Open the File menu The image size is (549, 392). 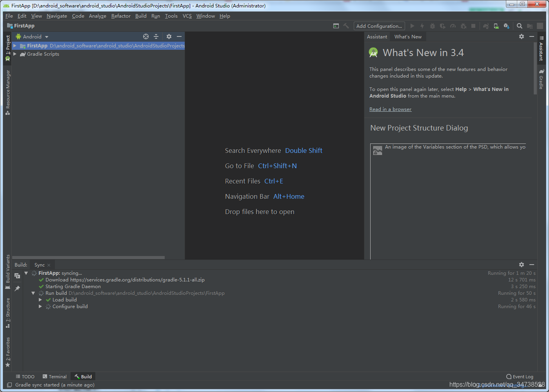pyautogui.click(x=9, y=16)
